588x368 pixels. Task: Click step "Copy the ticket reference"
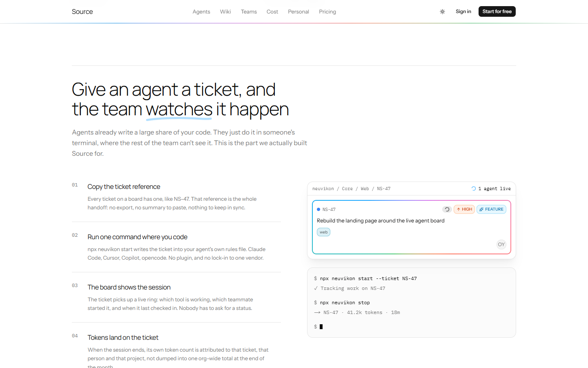click(124, 187)
